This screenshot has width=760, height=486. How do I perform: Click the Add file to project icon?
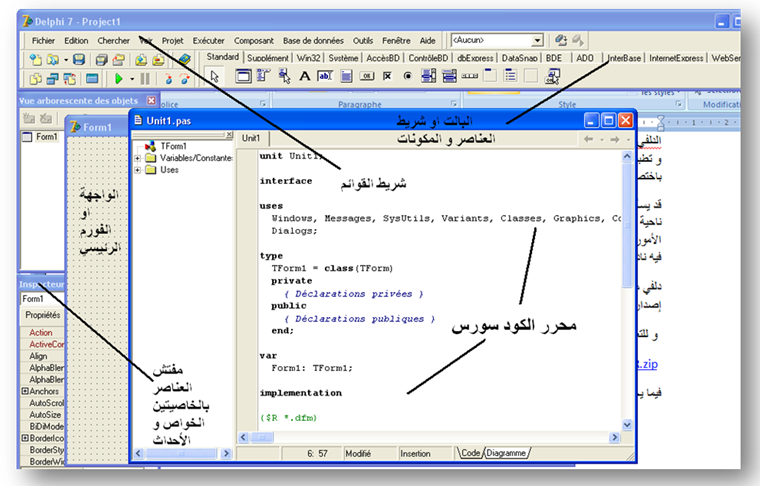tap(141, 60)
